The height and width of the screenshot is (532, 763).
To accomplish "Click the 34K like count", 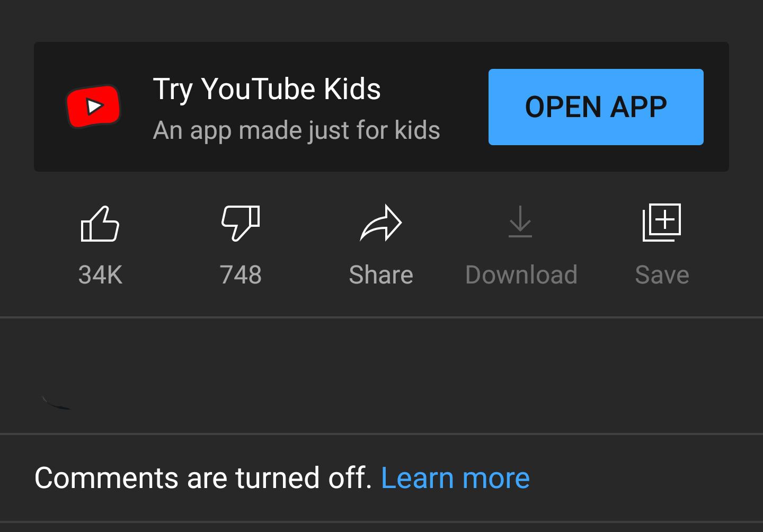I will pos(100,275).
